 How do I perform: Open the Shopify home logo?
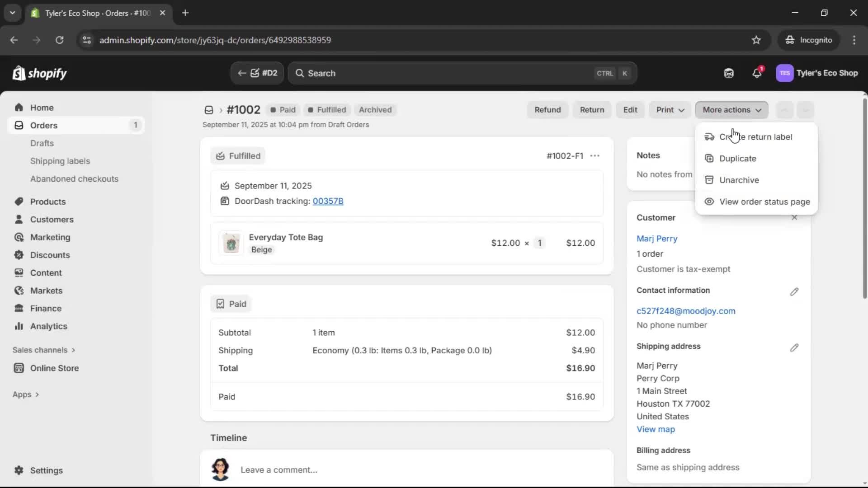click(x=40, y=73)
